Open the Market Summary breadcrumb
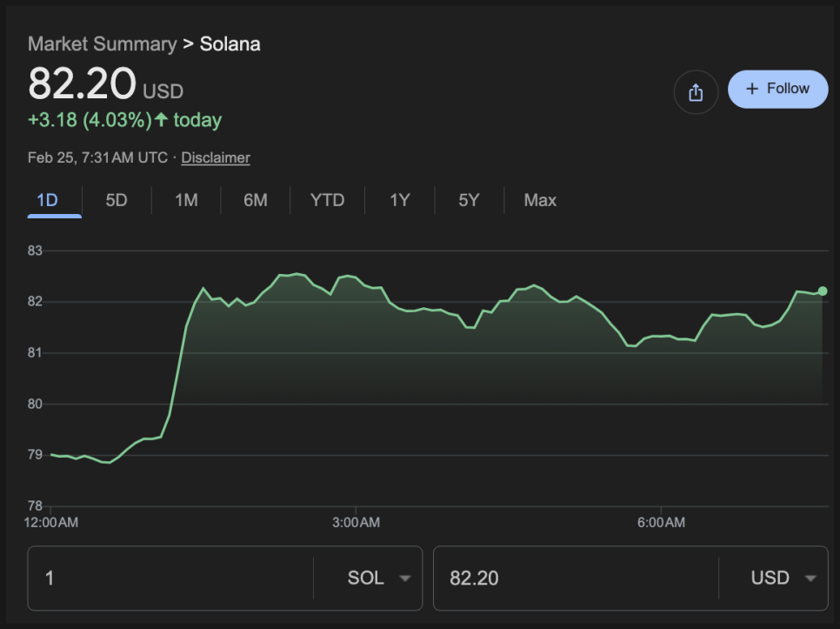Image resolution: width=840 pixels, height=629 pixels. click(102, 43)
